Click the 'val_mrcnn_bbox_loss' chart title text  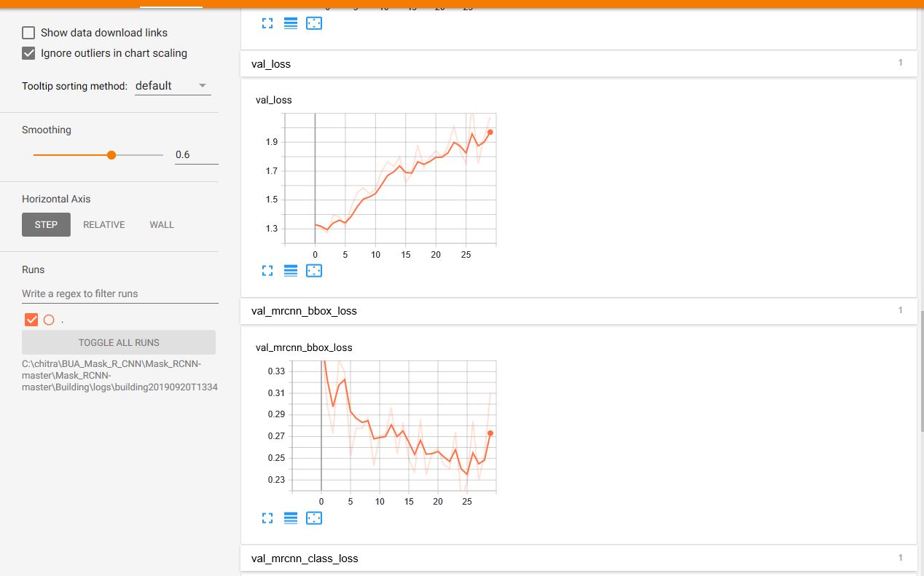point(304,347)
